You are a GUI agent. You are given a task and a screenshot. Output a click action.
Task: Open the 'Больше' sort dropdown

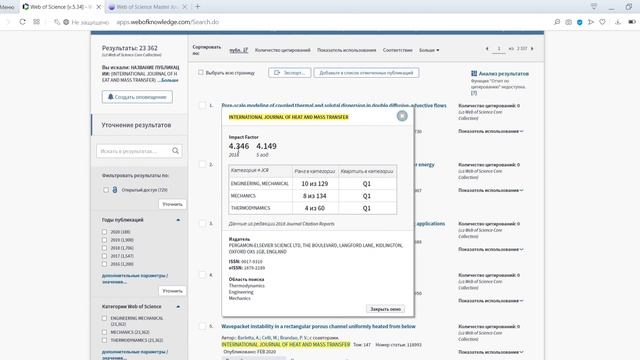pos(429,50)
